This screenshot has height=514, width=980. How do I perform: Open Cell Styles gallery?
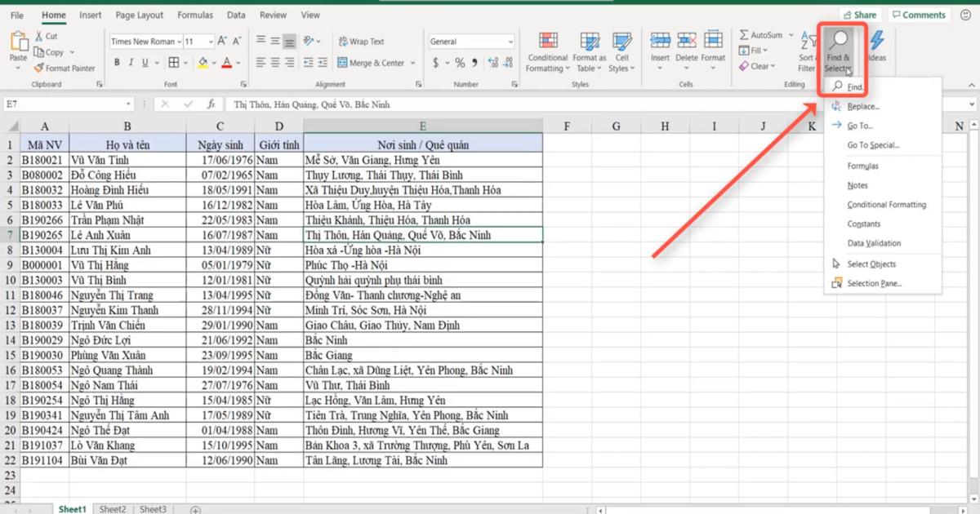pyautogui.click(x=622, y=52)
